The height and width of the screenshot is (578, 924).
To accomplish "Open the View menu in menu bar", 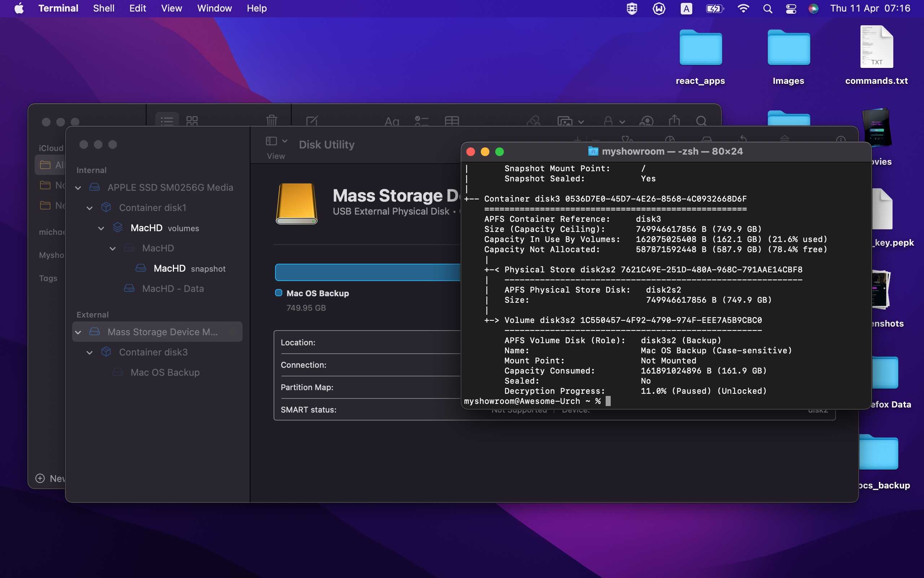I will (x=171, y=8).
